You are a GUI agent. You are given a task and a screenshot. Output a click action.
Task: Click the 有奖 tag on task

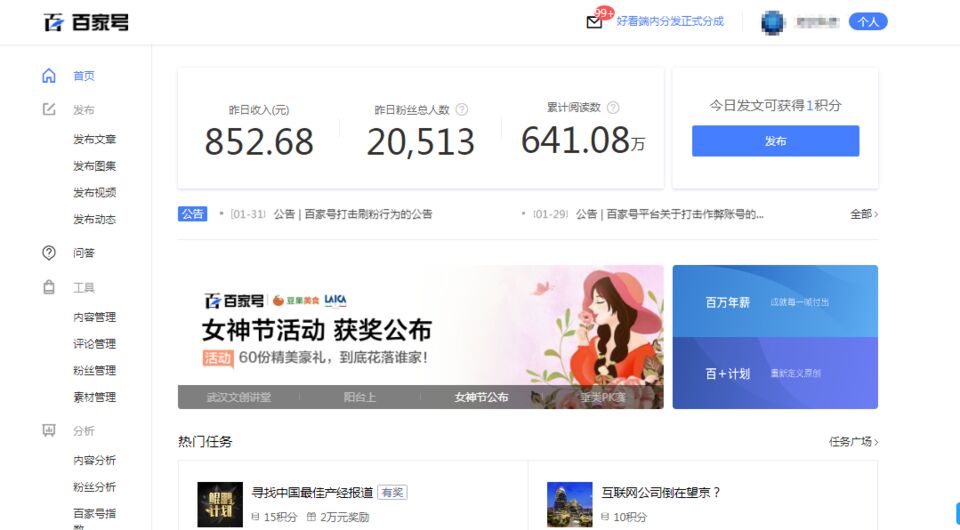[x=392, y=493]
